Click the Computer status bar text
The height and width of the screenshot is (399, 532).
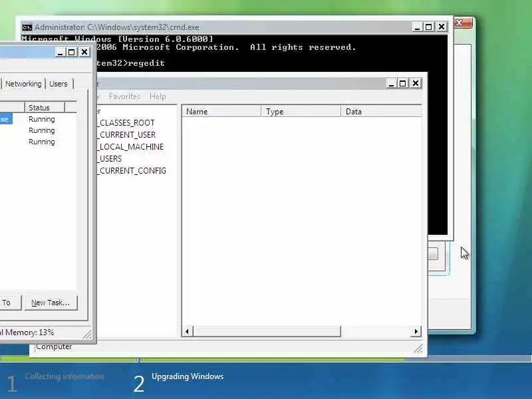coord(54,346)
